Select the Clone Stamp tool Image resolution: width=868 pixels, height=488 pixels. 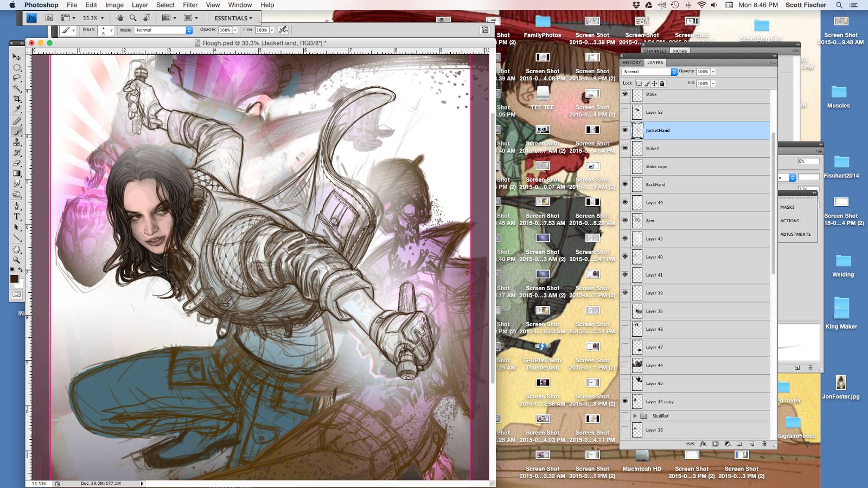click(17, 142)
